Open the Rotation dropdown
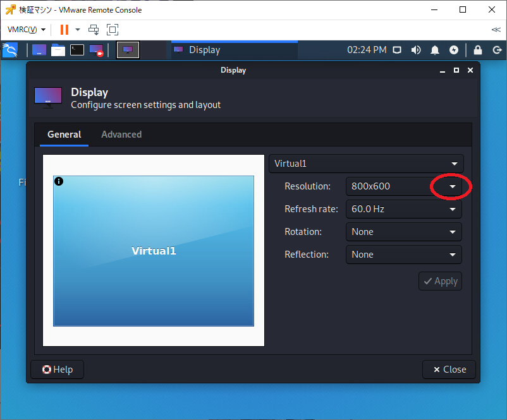507x420 pixels. point(403,232)
